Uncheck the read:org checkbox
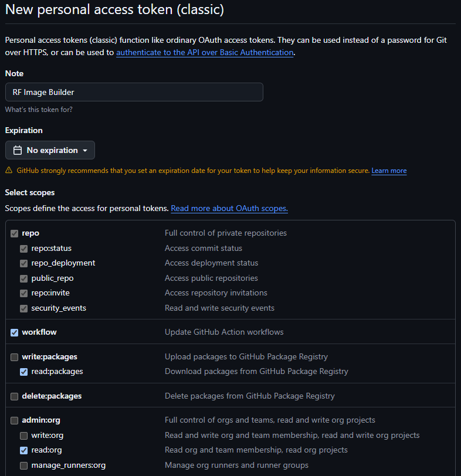Screen dimensions: 461x476 tap(24, 450)
